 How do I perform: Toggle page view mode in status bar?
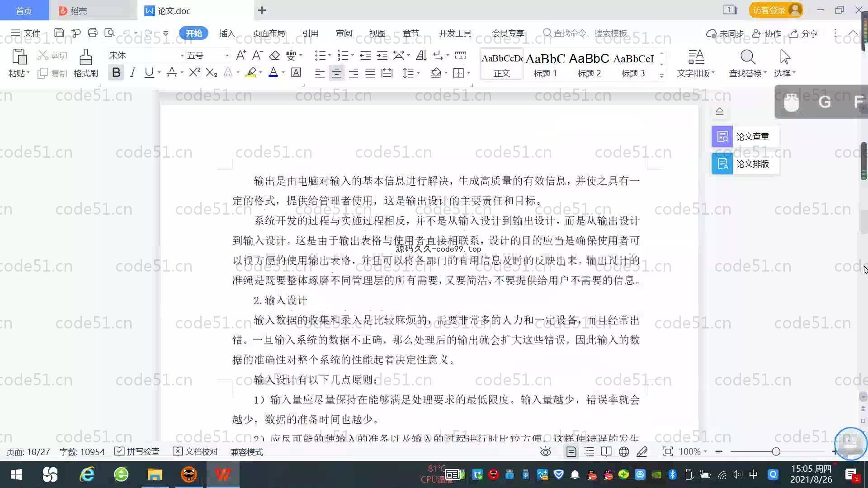(x=571, y=452)
